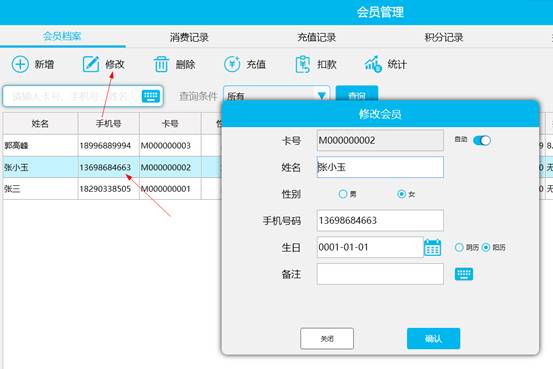Viewport: 553px width, 369px height.
Task: Click the 查询 search button
Action: pyautogui.click(x=357, y=93)
